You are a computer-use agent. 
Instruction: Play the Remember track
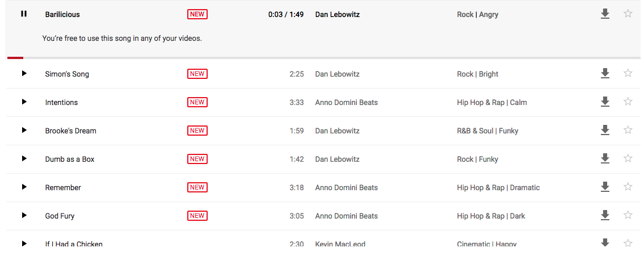(x=24, y=187)
